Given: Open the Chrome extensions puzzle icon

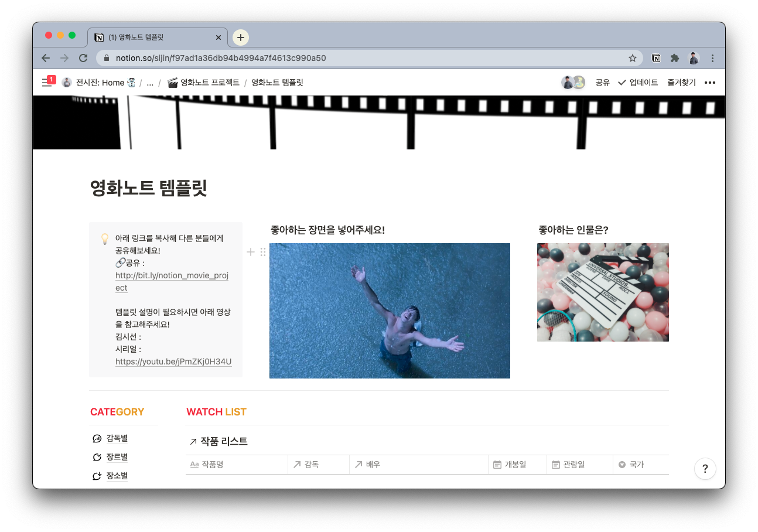Looking at the screenshot, I should 675,58.
